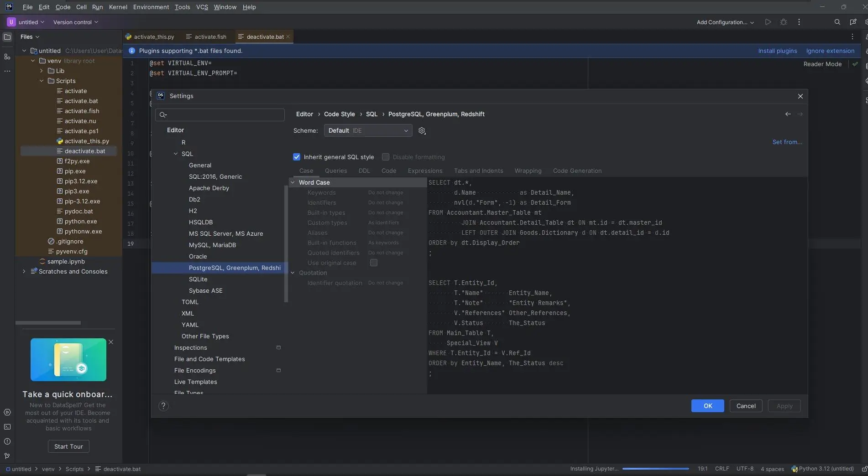Collapse the Quotation section
Viewport: 868px width, 476px height.
coord(293,273)
